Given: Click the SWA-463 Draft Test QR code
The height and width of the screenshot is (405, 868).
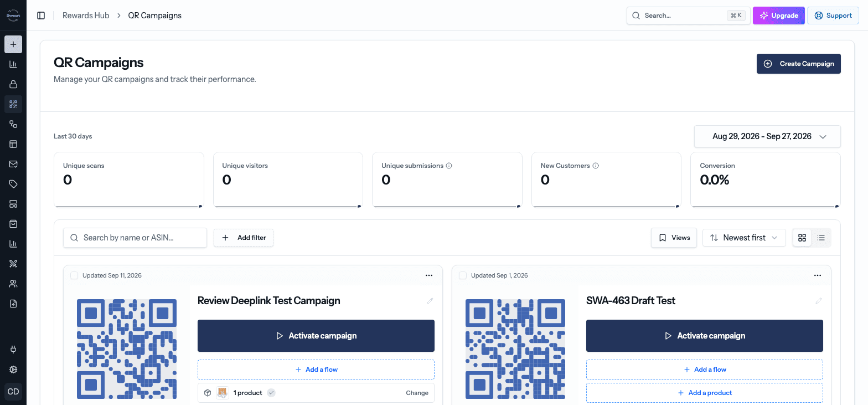Looking at the screenshot, I should click(x=515, y=349).
